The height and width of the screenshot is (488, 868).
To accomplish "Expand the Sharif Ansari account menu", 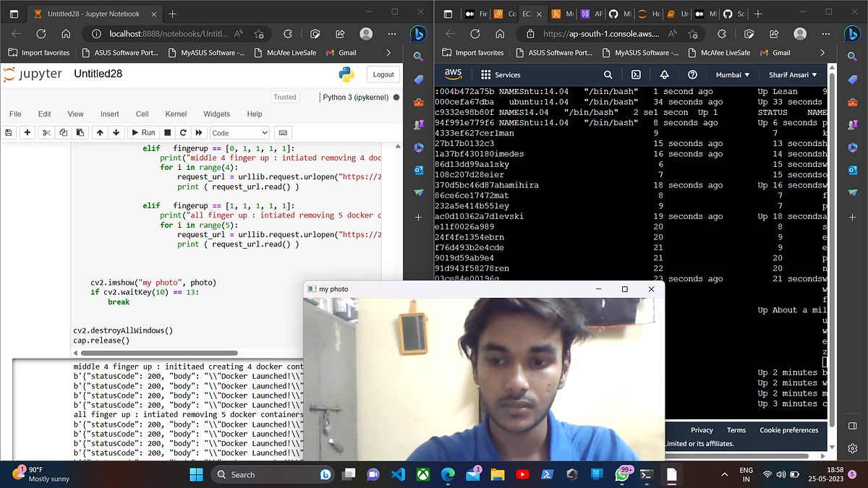I will pyautogui.click(x=792, y=74).
